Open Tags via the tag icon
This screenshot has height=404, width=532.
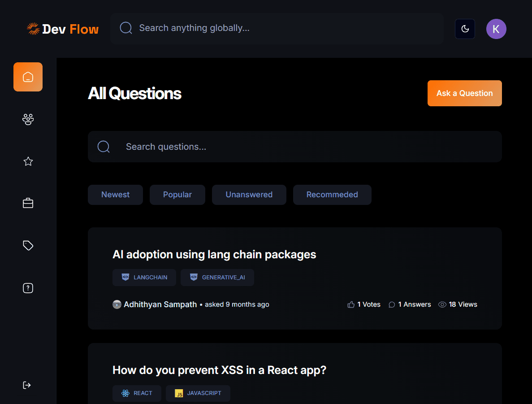[x=28, y=246]
